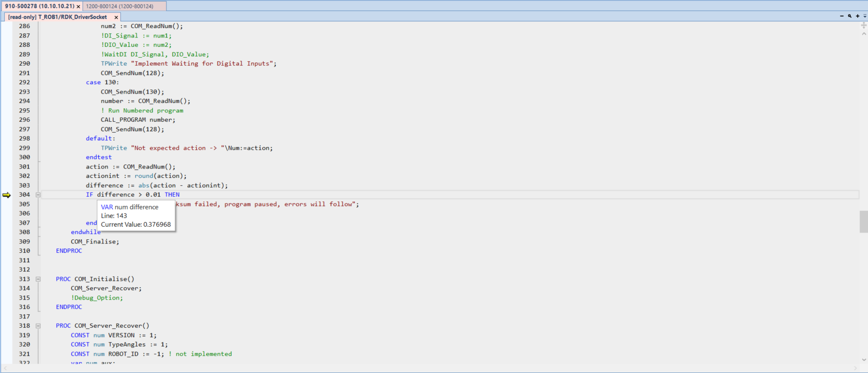The image size is (868, 373).
Task: Click the vertical scrollbar up arrow
Action: pos(864,34)
